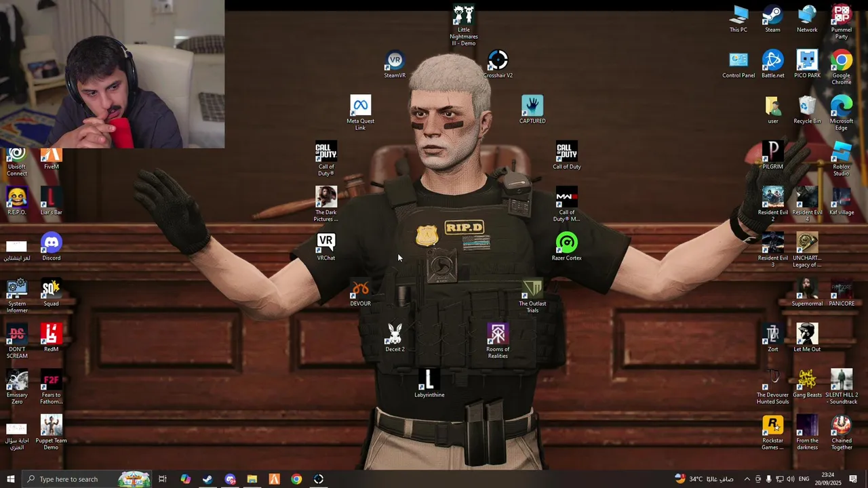Focus the taskbar search box

[87, 479]
